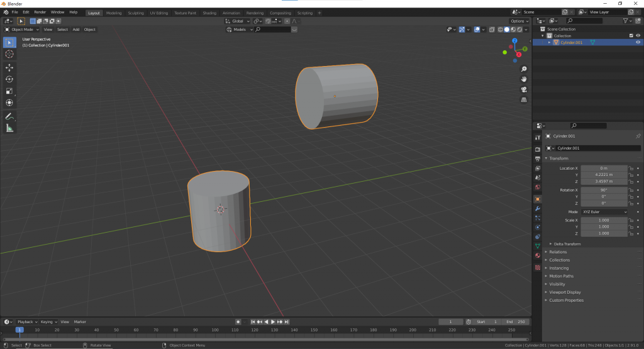
Task: Expand the Viewport Display panel
Action: [x=565, y=292]
